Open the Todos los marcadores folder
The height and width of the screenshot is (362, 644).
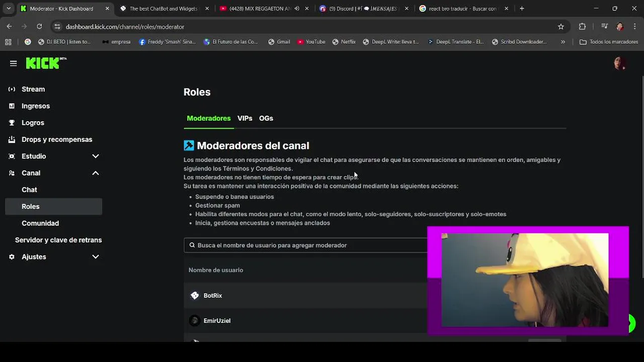point(608,42)
